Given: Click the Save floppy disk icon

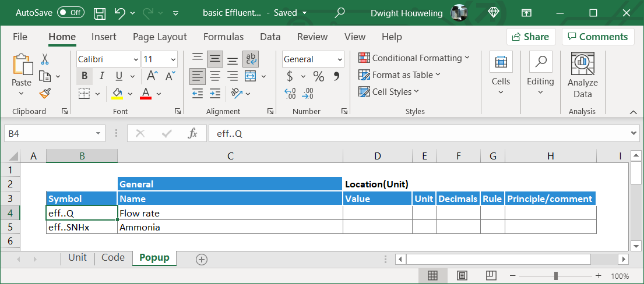Looking at the screenshot, I should (100, 13).
